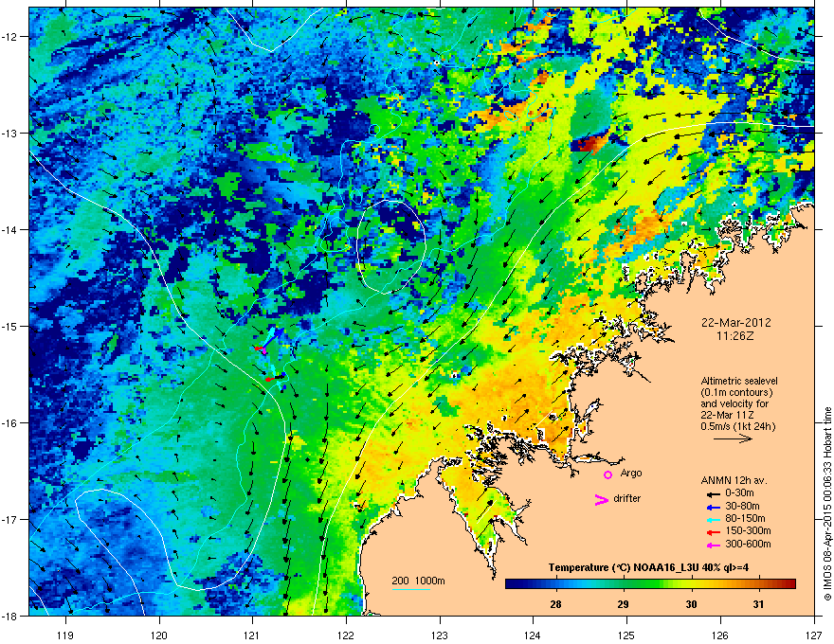Click the '30-80m' depth label
Viewport: 834px width, 644px height.
tap(742, 507)
